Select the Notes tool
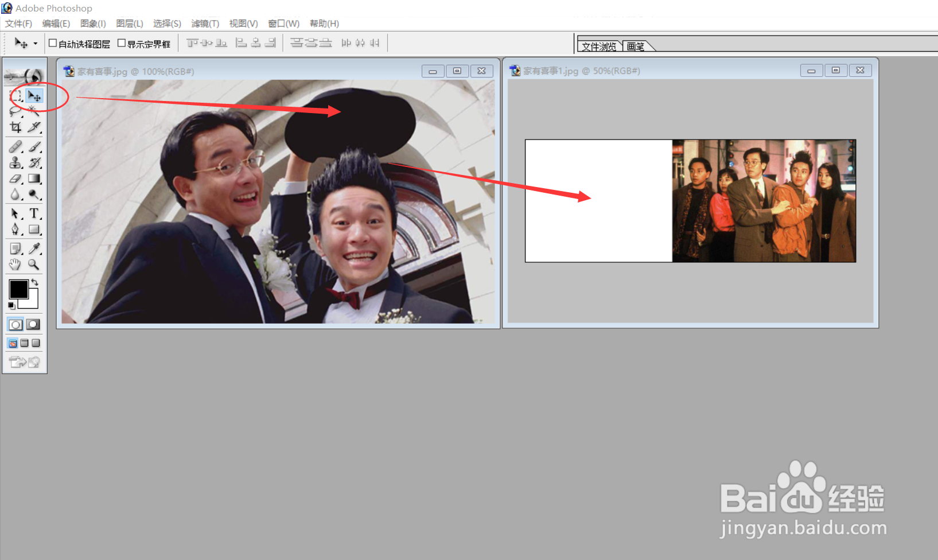This screenshot has height=560, width=938. pyautogui.click(x=15, y=248)
